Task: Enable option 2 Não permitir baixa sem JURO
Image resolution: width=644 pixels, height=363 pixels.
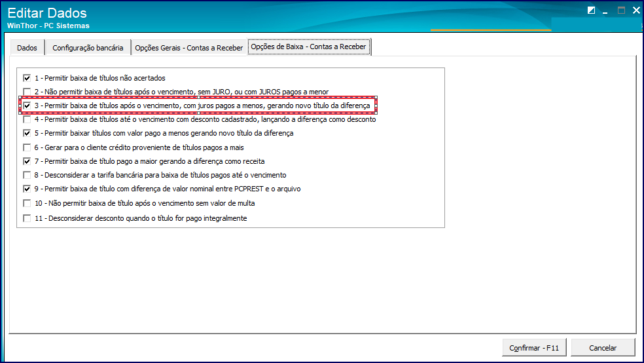Action: 27,92
